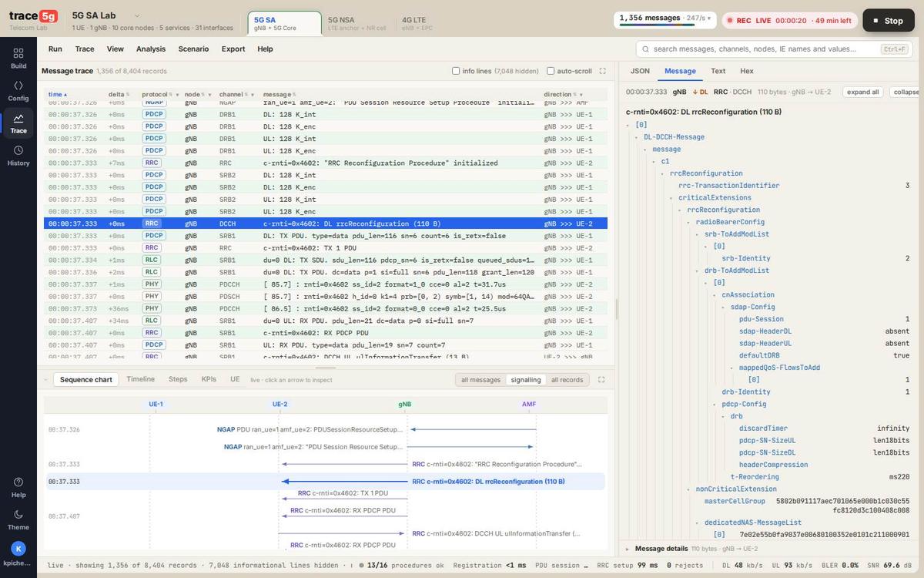Maximize the sequence chart panel
The width and height of the screenshot is (924, 578).
click(601, 379)
